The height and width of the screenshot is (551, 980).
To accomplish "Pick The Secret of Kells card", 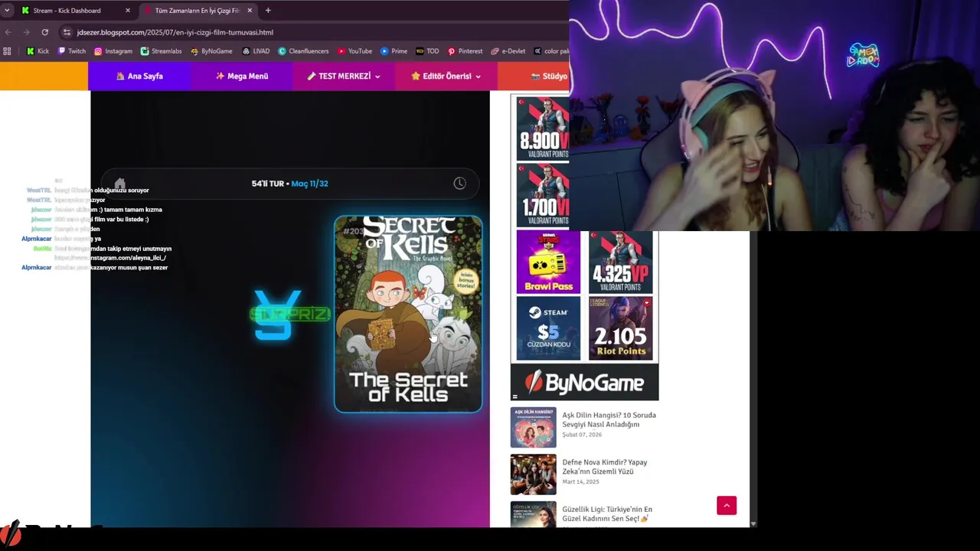I will [408, 315].
